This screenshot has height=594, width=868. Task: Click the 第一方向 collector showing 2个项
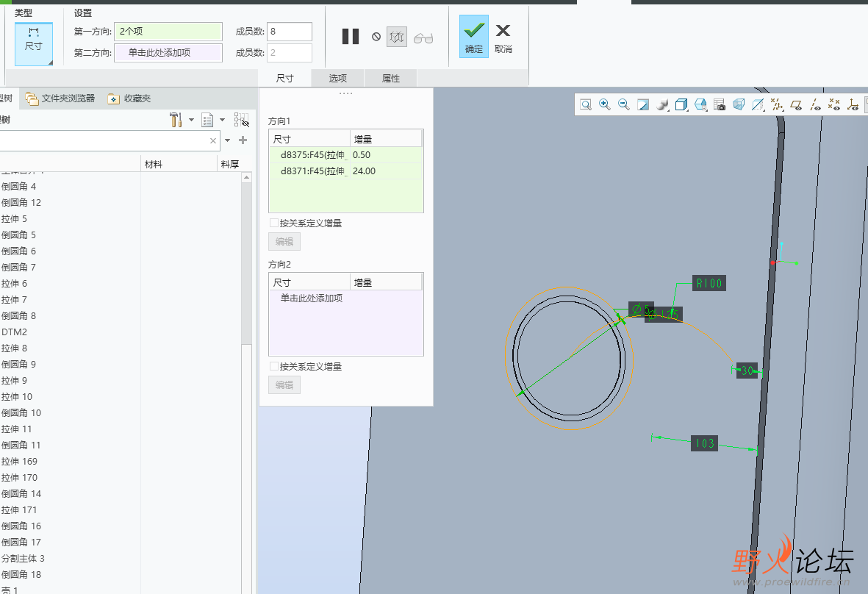tap(168, 32)
